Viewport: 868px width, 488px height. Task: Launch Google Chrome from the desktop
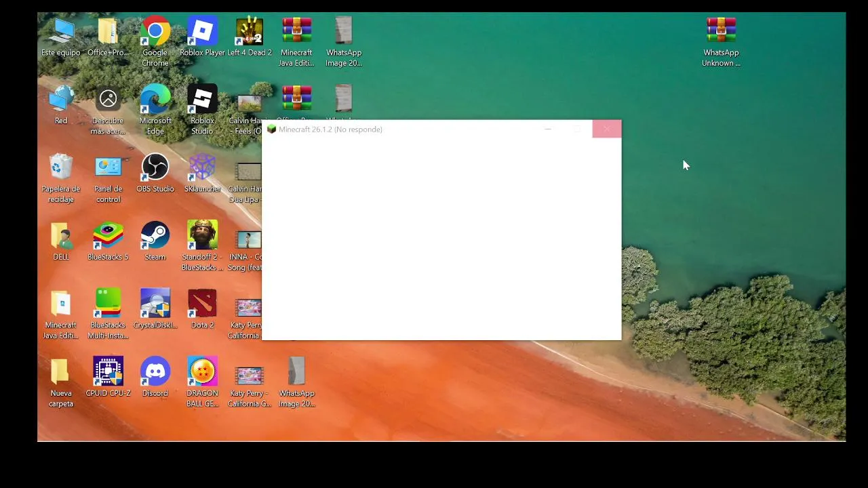coord(155,42)
